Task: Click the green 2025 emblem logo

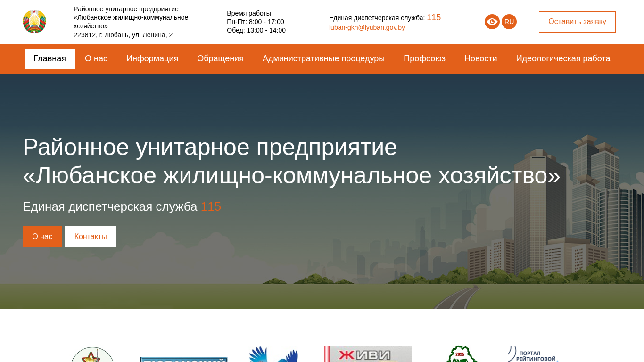Action: pyautogui.click(x=460, y=354)
